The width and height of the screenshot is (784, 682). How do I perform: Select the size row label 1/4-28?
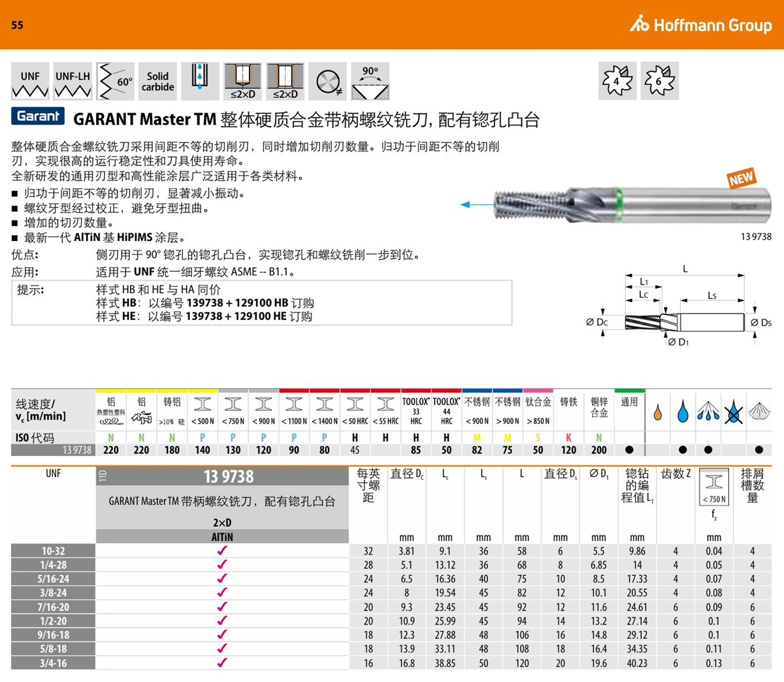(x=54, y=565)
